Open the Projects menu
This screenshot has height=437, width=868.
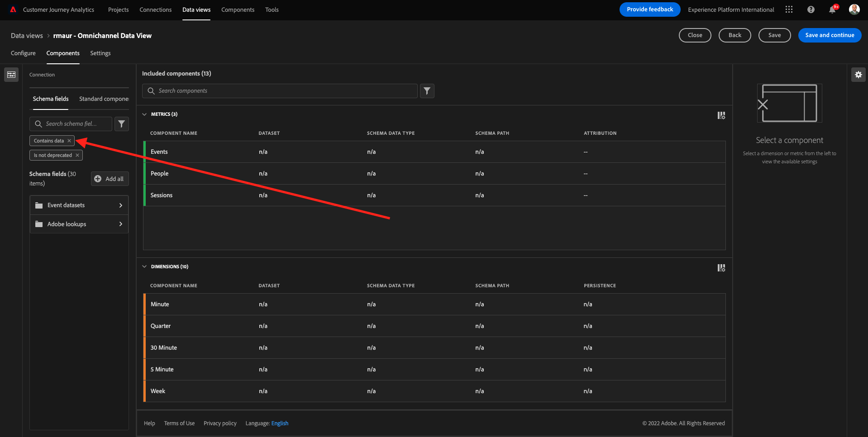tap(118, 9)
